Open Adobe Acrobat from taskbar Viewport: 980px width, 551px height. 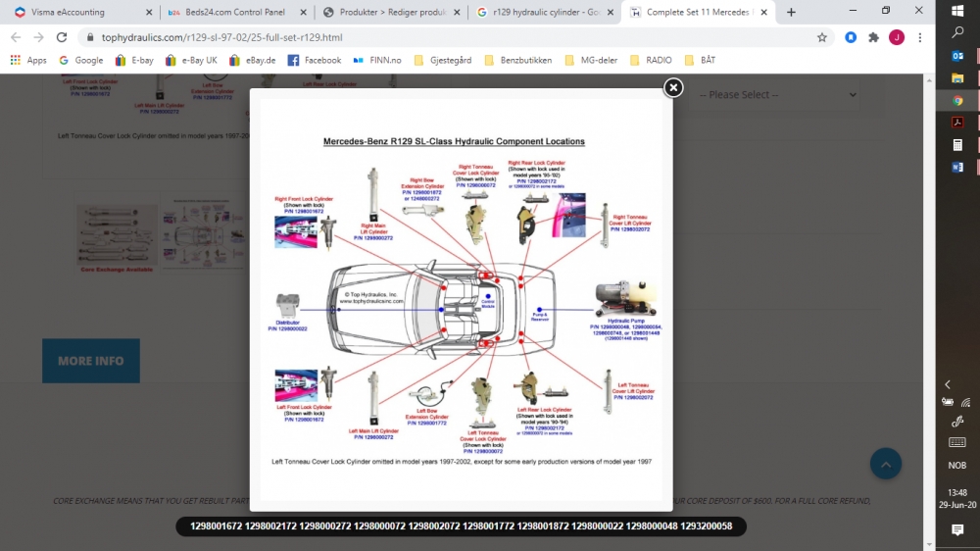click(x=957, y=123)
